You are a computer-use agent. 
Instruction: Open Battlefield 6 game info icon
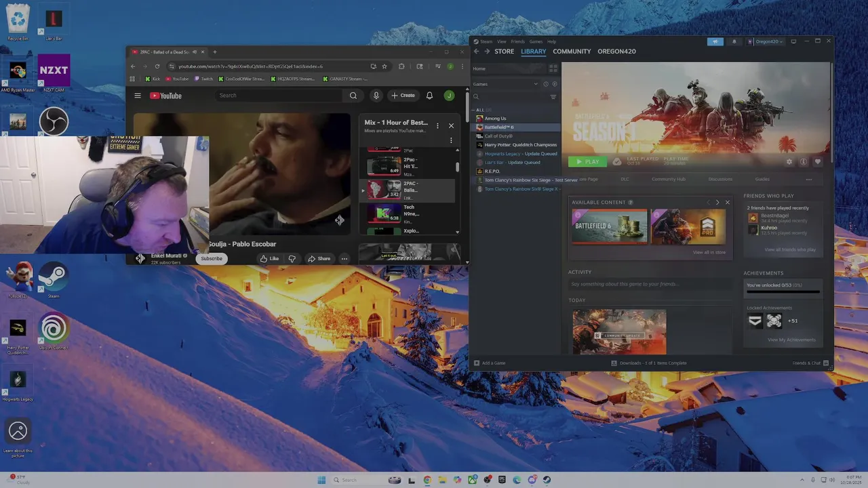click(x=804, y=162)
